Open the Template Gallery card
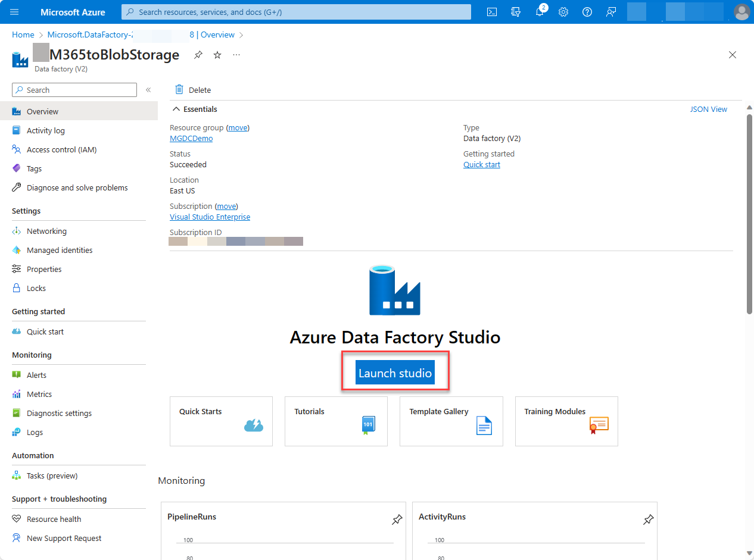 pyautogui.click(x=451, y=421)
